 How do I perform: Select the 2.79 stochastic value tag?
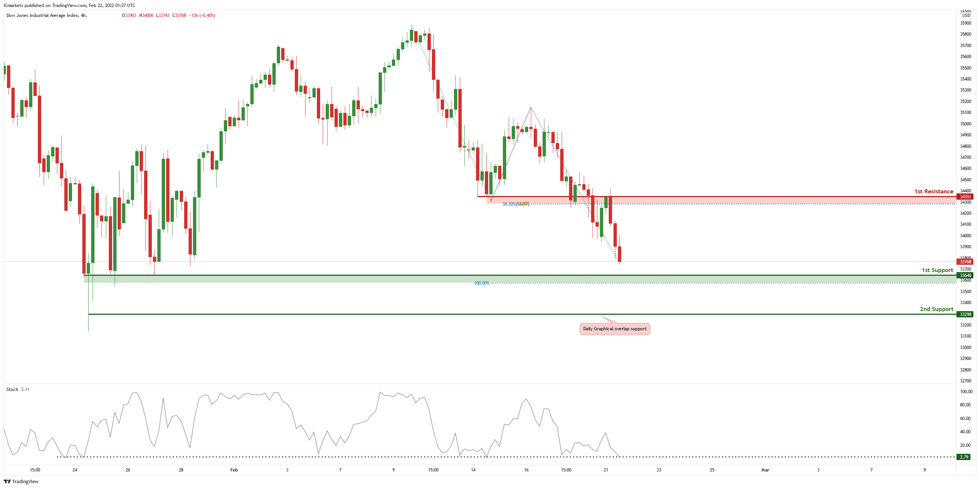coord(964,457)
